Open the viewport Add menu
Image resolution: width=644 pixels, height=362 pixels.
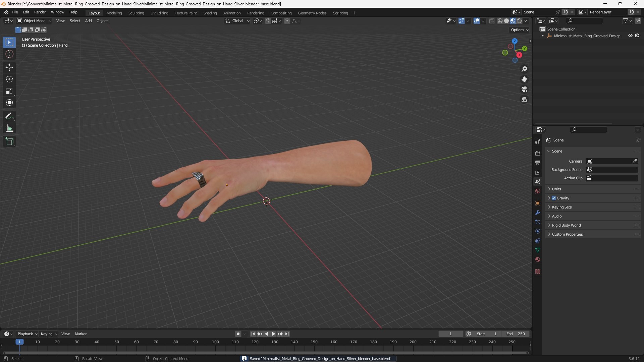pos(88,21)
